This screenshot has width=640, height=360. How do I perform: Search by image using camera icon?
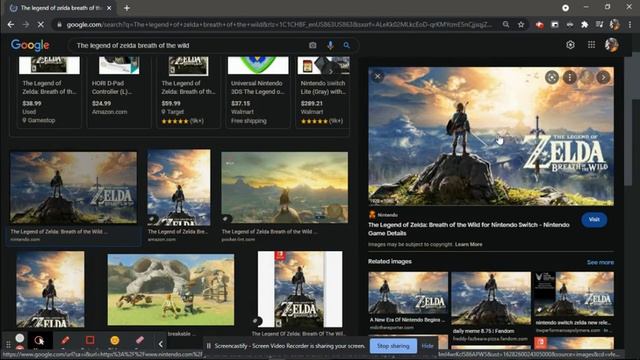click(313, 45)
